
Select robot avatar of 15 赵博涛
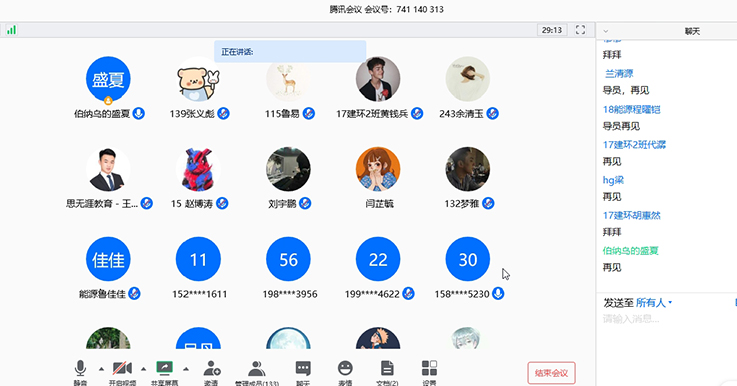point(198,169)
